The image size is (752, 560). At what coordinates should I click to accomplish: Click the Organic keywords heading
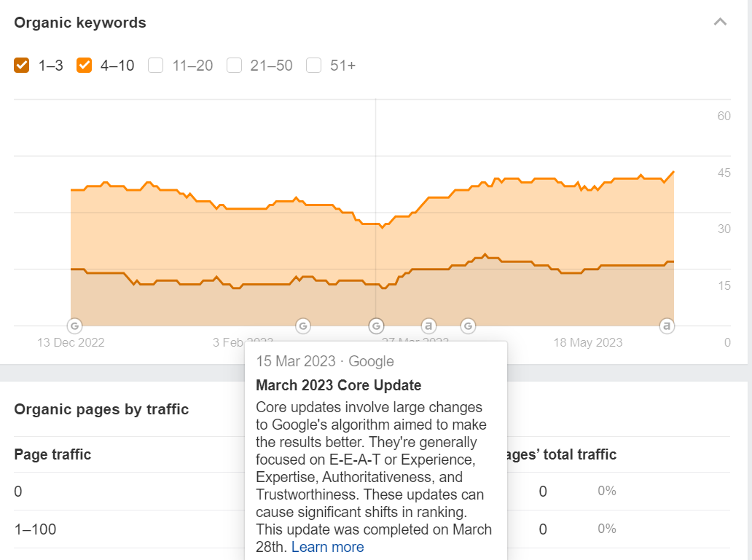(x=80, y=23)
